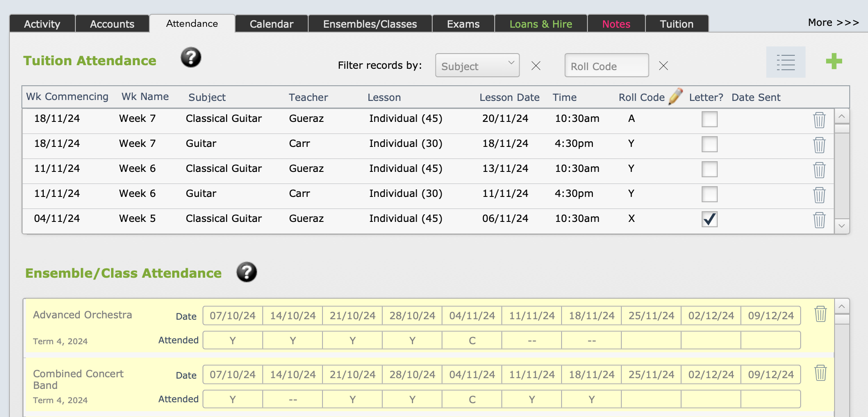Image resolution: width=868 pixels, height=417 pixels.
Task: Click the Tuition Attendance help icon
Action: pos(190,57)
